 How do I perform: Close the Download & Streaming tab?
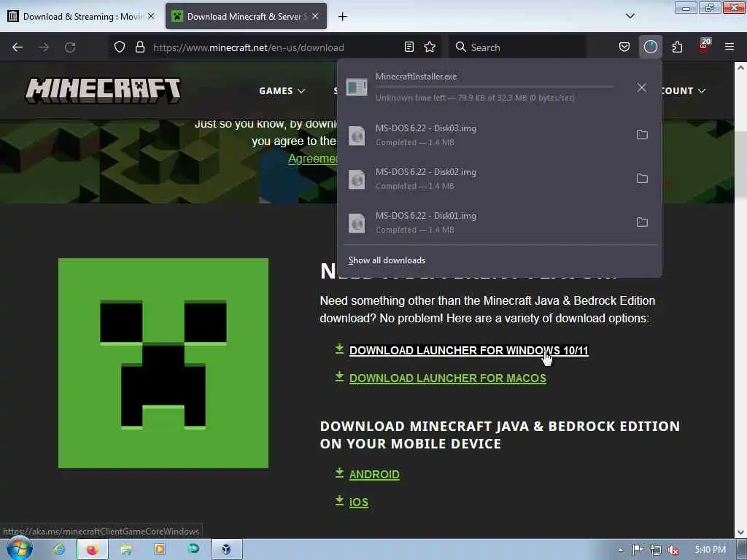(x=151, y=16)
